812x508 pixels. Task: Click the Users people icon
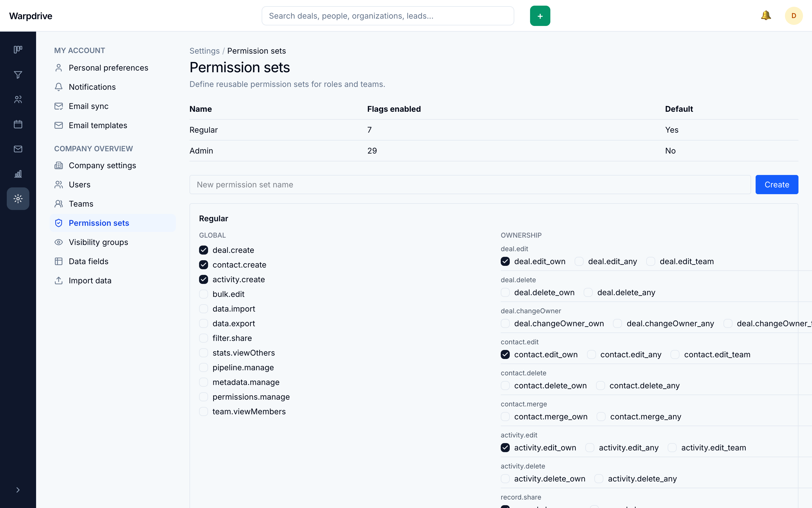tap(59, 185)
